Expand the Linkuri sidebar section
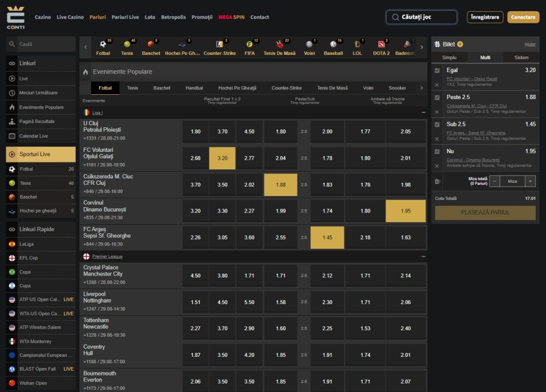 (x=41, y=63)
